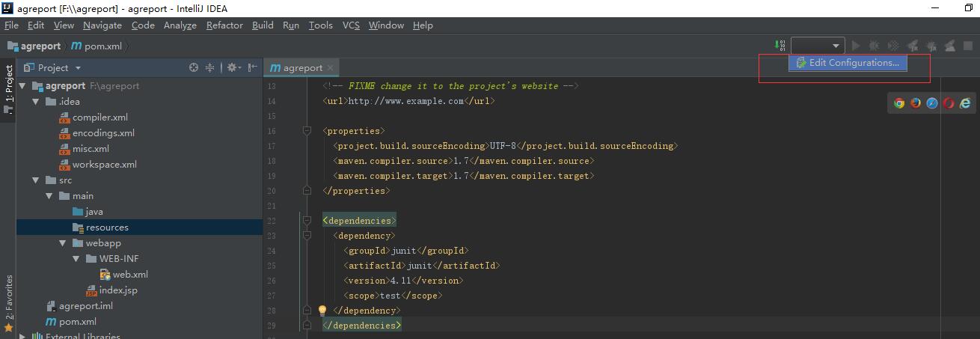Screen dimensions: 980x339
Task: Select index.jsp in the project tree
Action: point(117,290)
